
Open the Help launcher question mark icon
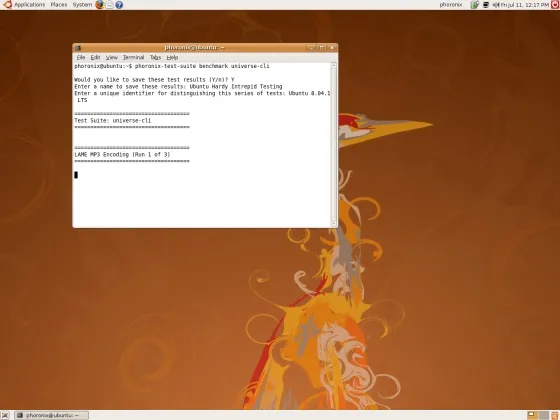tap(119, 5)
